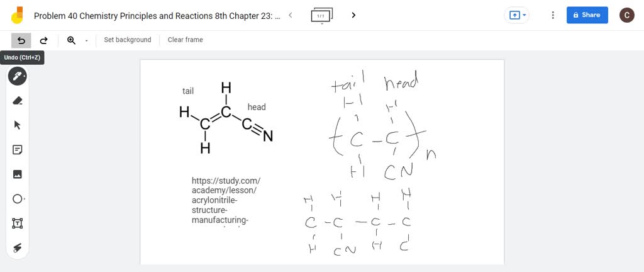Image resolution: width=644 pixels, height=272 pixels.
Task: Activate the laser pointer tool
Action: (x=17, y=247)
